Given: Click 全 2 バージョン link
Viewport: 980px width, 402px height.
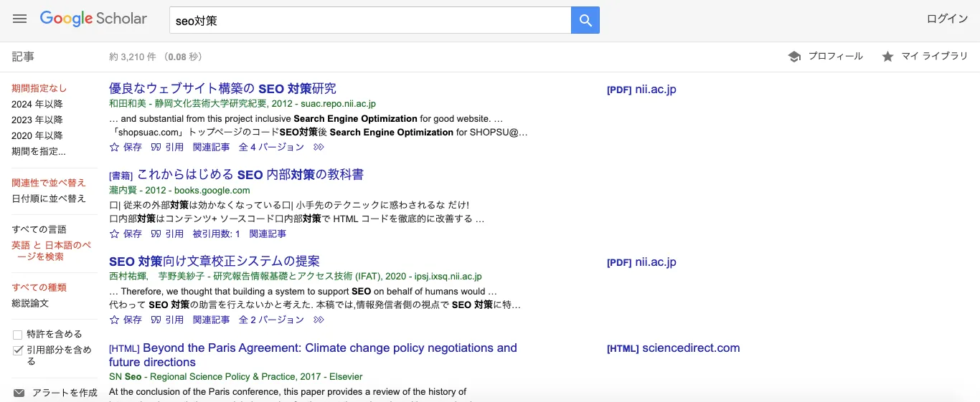Looking at the screenshot, I should pos(271,320).
